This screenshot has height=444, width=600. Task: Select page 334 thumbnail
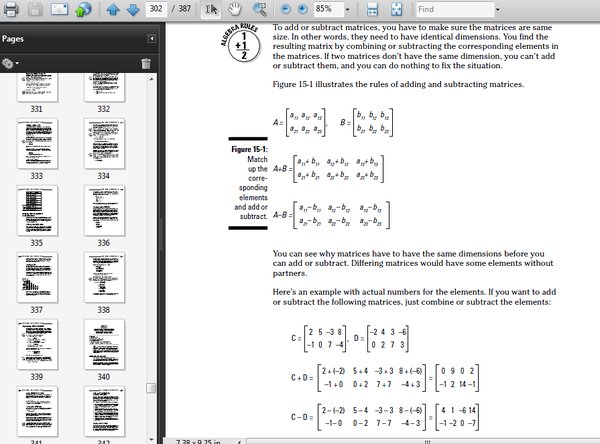pos(104,143)
